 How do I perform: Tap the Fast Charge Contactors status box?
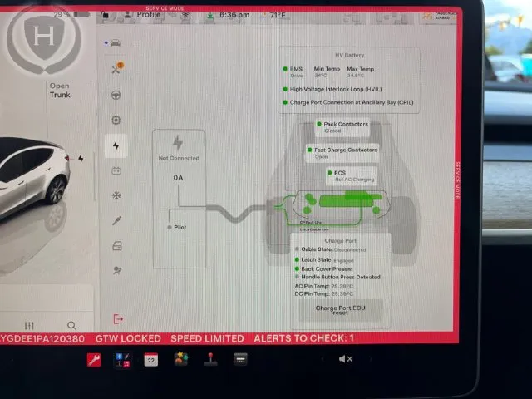(342, 153)
